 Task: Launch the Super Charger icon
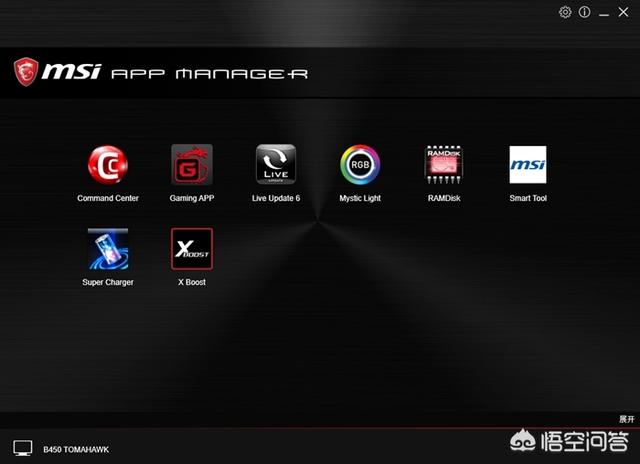click(x=108, y=249)
